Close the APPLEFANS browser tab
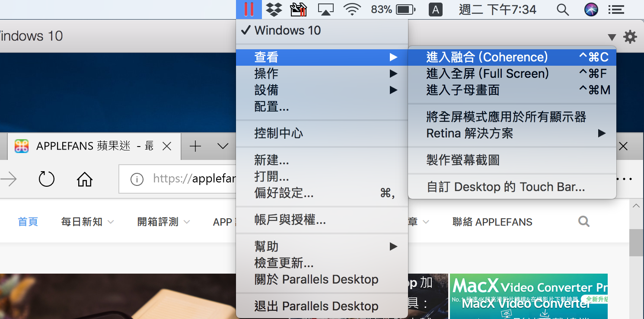 click(x=167, y=146)
